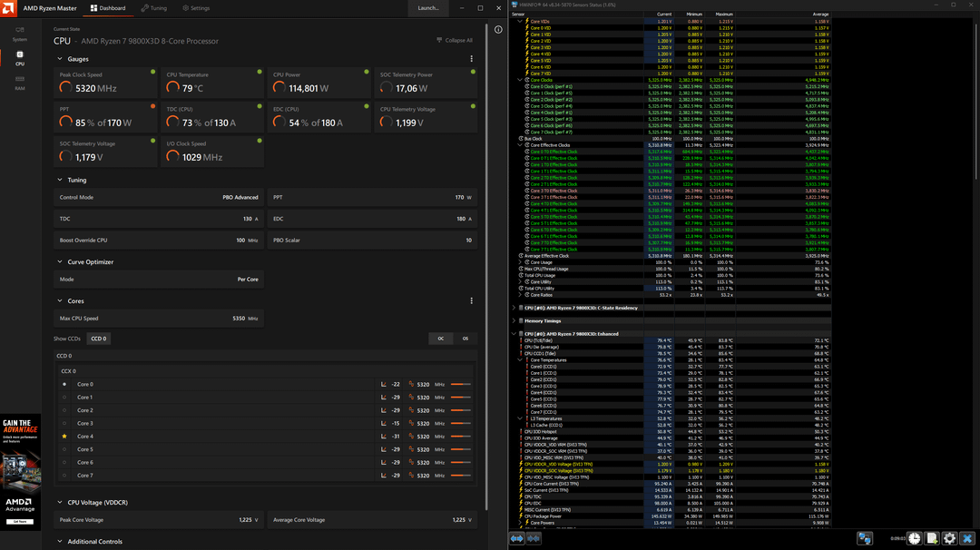Open HWiNFO settings gear icon

949,538
